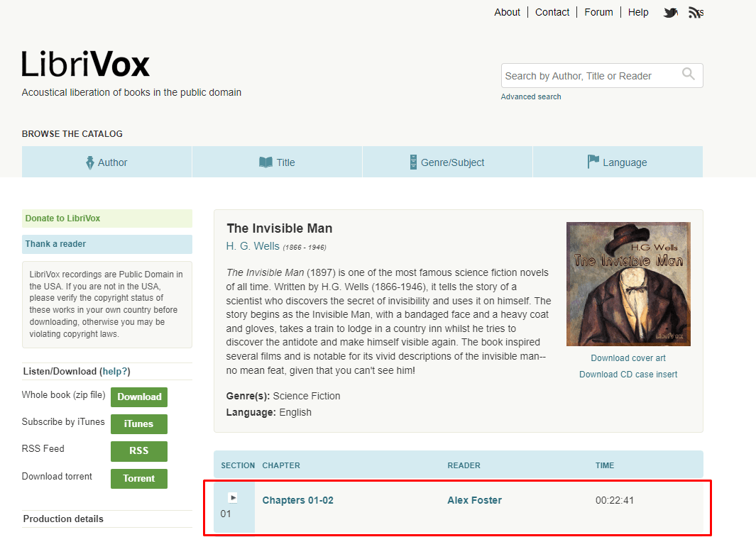Open reader Alex Foster's page
Image resolution: width=756 pixels, height=537 pixels.
point(474,500)
